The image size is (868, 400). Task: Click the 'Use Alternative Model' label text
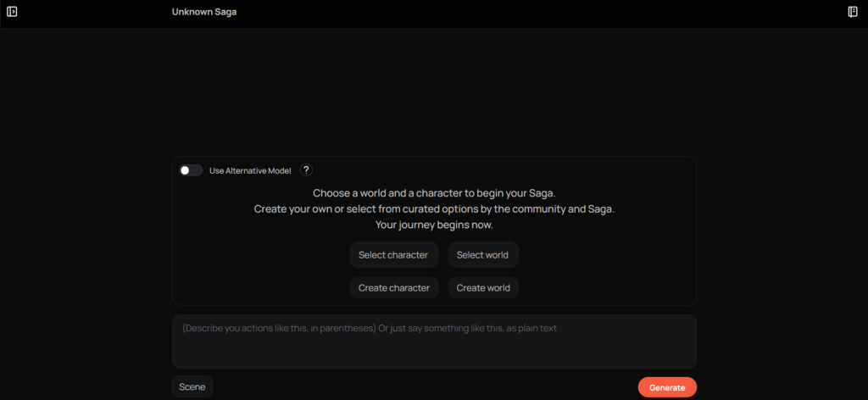click(x=250, y=170)
